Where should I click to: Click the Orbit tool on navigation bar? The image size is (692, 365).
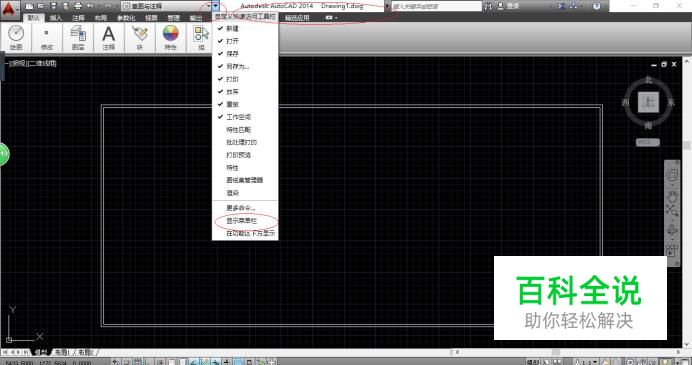(x=672, y=230)
